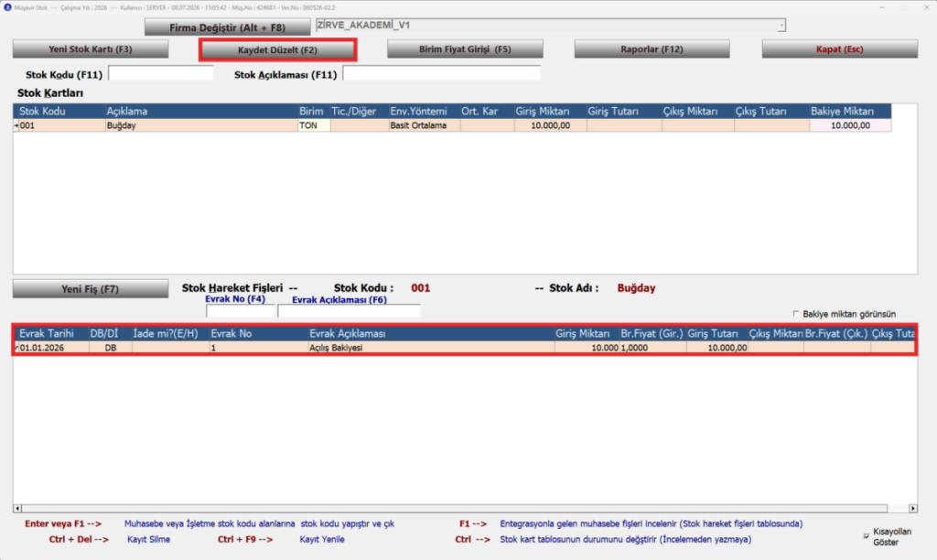The width and height of the screenshot is (937, 560).
Task: Click horizontal scrollbar left arrow
Action: pyautogui.click(x=17, y=508)
